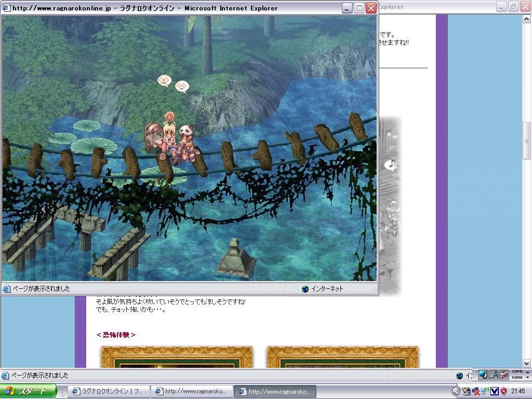The width and height of the screenshot is (532, 399).
Task: Open the wireless network connection tray icon
Action: point(485,391)
